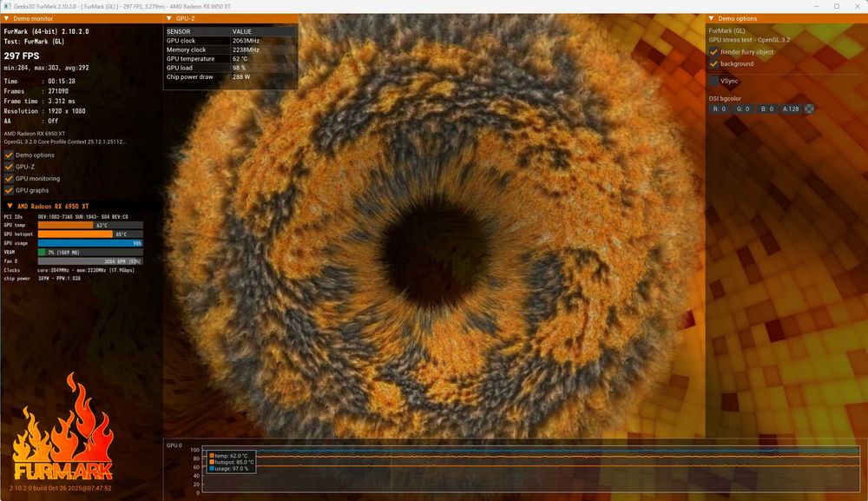Minimize the FurMark window
Viewport: 868px width, 501px height.
coord(817,6)
